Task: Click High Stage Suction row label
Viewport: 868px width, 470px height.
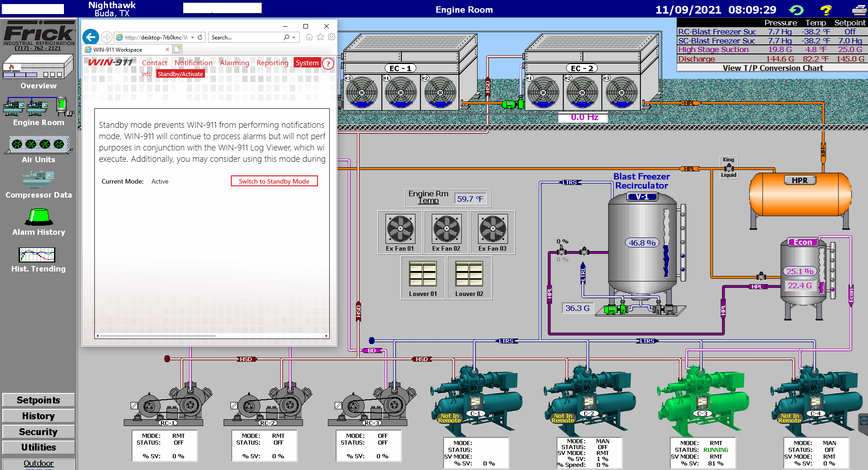Action: (713, 50)
